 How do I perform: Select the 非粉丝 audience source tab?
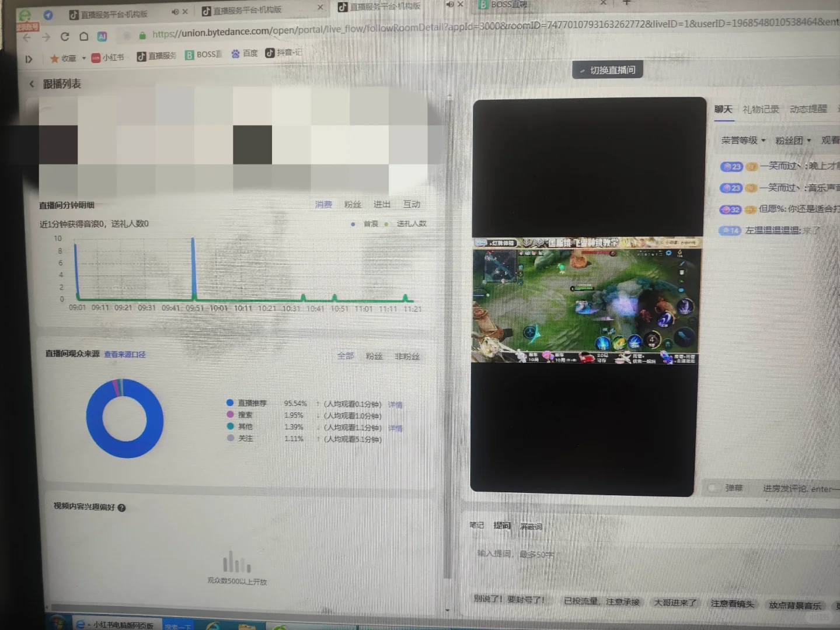[407, 356]
